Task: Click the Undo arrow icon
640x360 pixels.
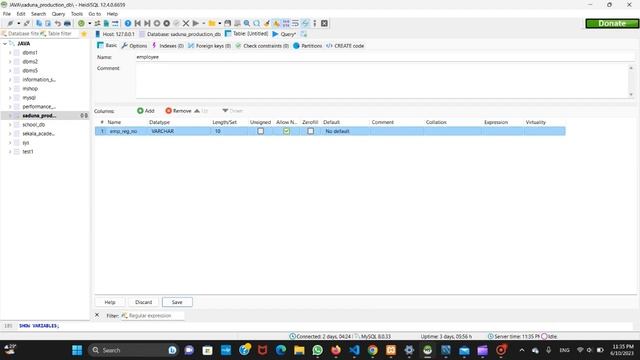Action: (58, 24)
